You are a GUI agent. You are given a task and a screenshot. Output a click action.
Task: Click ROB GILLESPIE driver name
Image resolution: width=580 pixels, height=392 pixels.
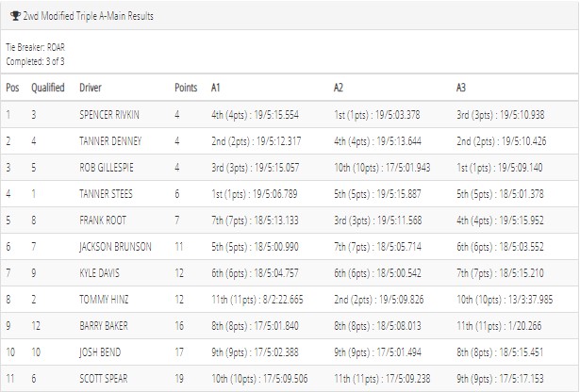pos(107,168)
